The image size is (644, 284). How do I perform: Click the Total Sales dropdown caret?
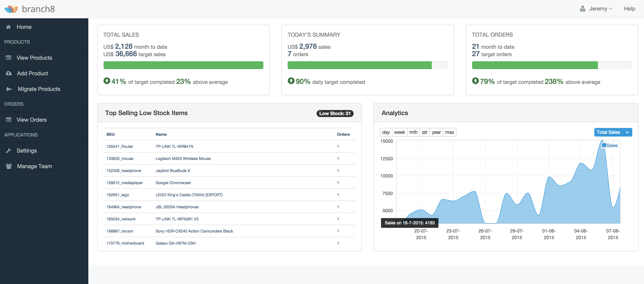point(627,132)
